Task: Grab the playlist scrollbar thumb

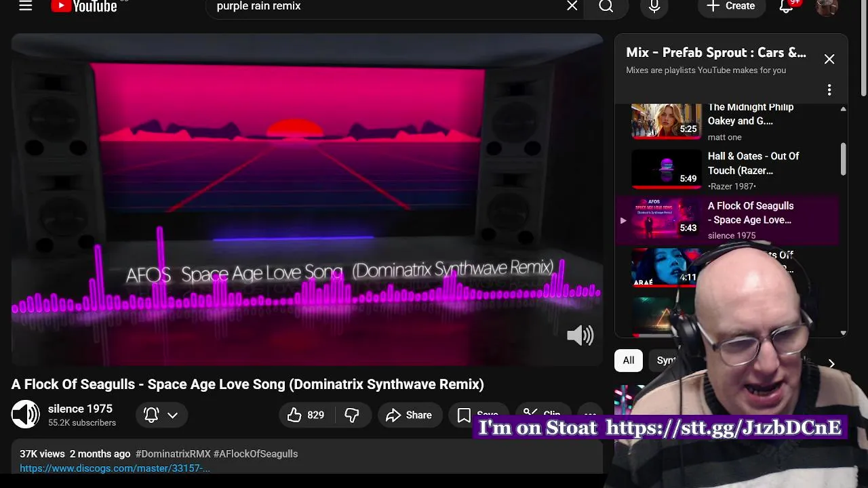Action: (x=843, y=159)
